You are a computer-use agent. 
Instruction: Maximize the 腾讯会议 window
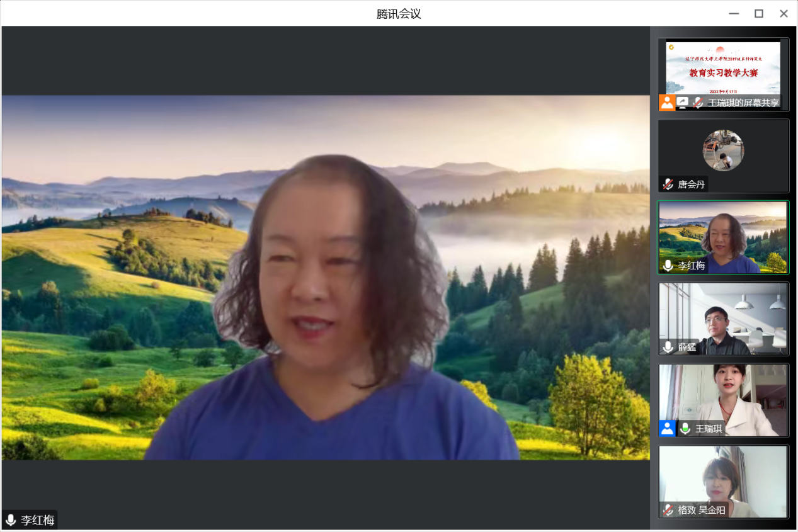pos(759,13)
